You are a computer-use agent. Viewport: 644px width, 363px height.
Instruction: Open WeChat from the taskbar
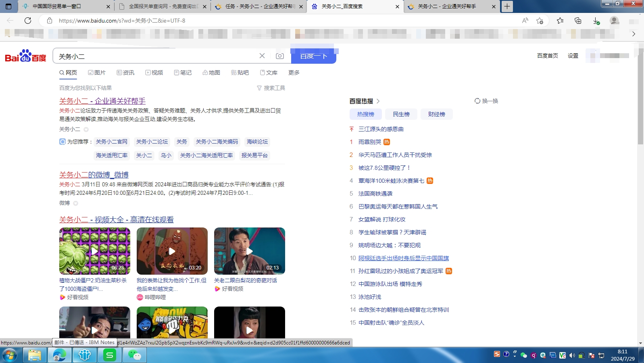[135, 355]
